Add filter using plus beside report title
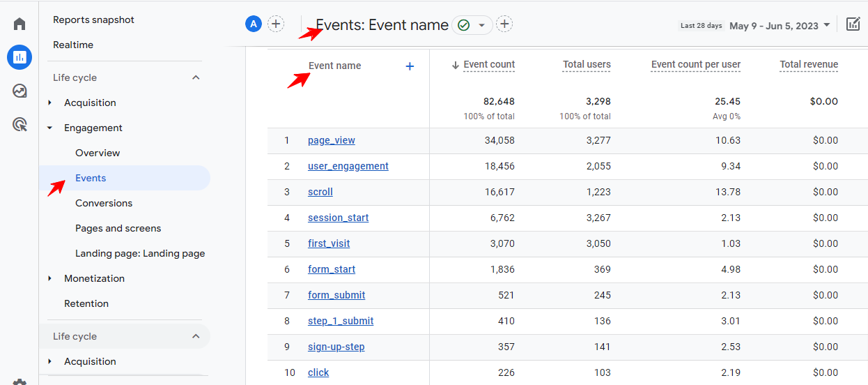 point(504,24)
